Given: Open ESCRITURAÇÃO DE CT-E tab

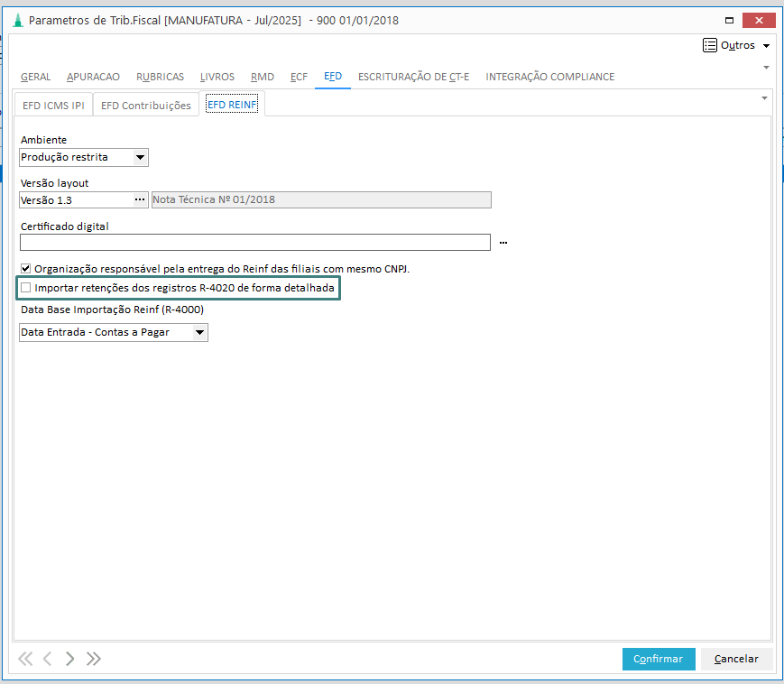Looking at the screenshot, I should click(x=413, y=77).
